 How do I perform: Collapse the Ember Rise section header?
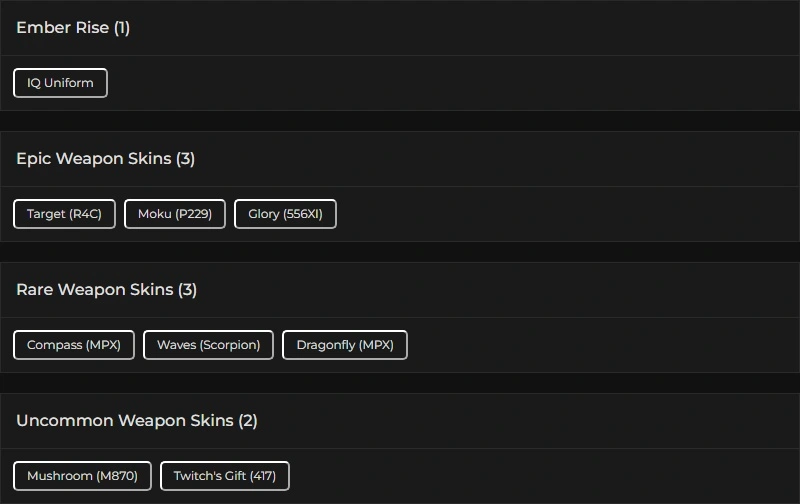coord(73,28)
